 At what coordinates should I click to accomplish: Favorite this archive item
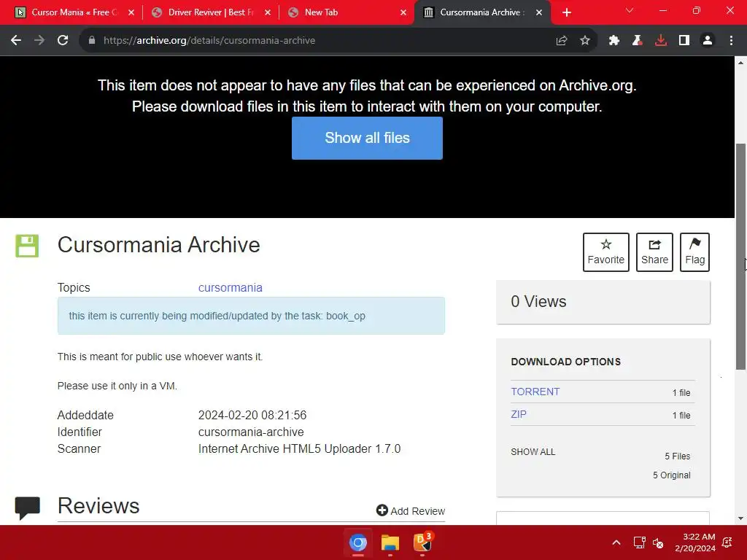[x=606, y=252]
